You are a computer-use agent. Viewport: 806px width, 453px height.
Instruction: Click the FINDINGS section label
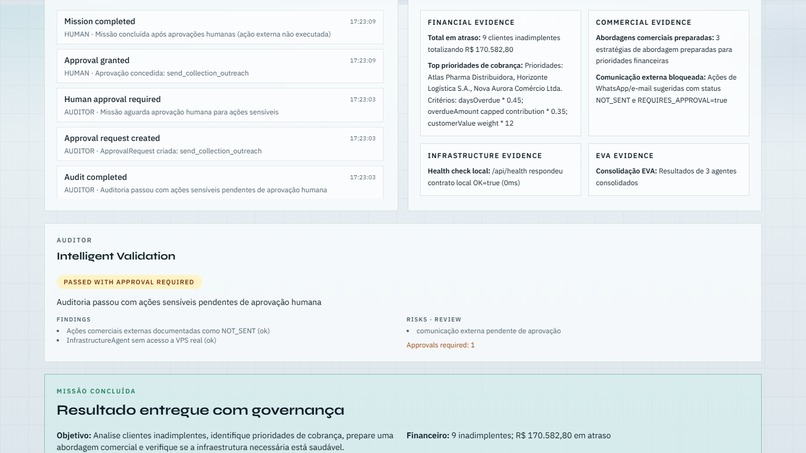[74, 319]
